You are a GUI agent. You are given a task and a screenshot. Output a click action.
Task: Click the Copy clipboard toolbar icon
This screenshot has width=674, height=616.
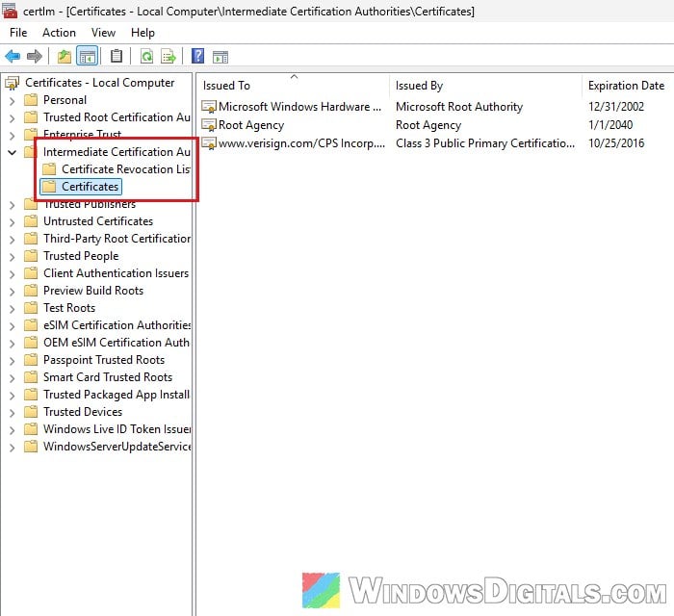117,56
